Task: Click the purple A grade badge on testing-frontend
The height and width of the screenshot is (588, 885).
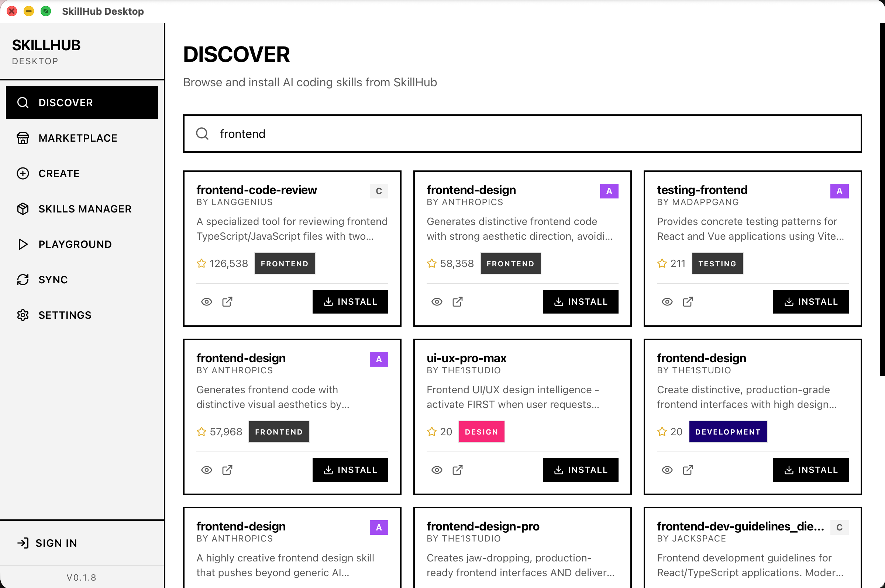Action: 839,191
